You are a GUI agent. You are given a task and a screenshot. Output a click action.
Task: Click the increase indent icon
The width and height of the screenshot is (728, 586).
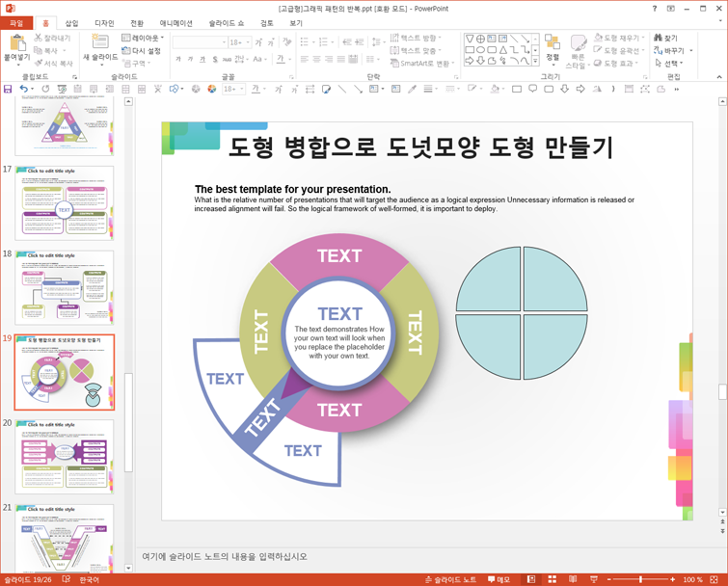[x=360, y=42]
